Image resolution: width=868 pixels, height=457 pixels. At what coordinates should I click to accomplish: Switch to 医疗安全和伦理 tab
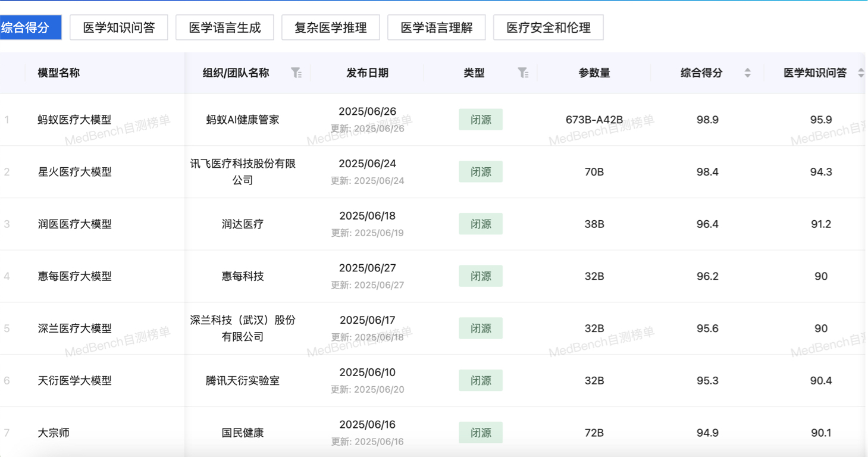(549, 27)
